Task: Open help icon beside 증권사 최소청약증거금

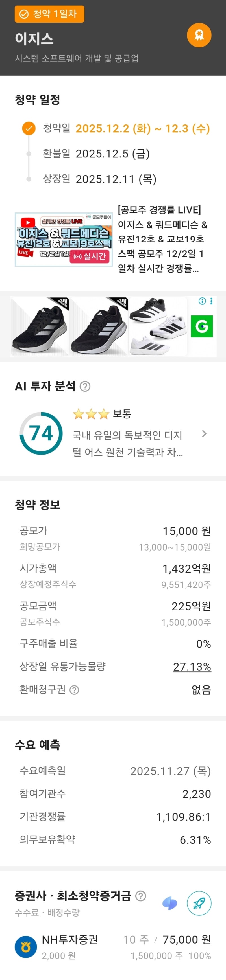Action: [x=141, y=896]
